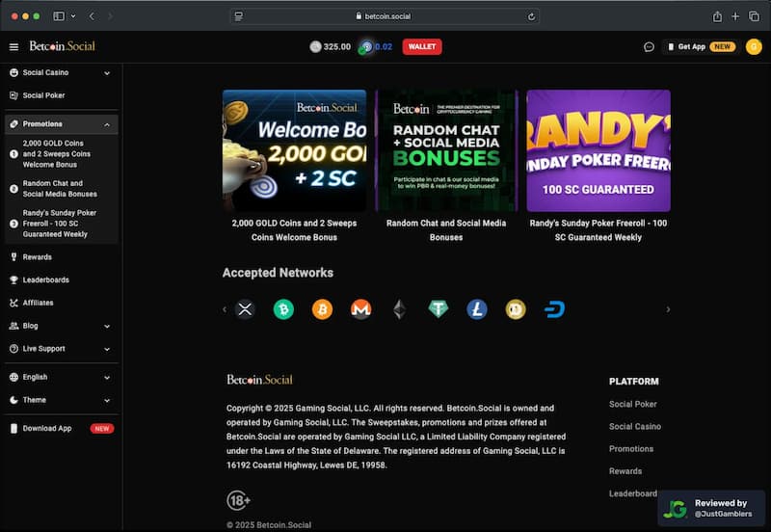The height and width of the screenshot is (532, 771).
Task: Click the footer Betcoin.Social logo
Action: coord(259,380)
